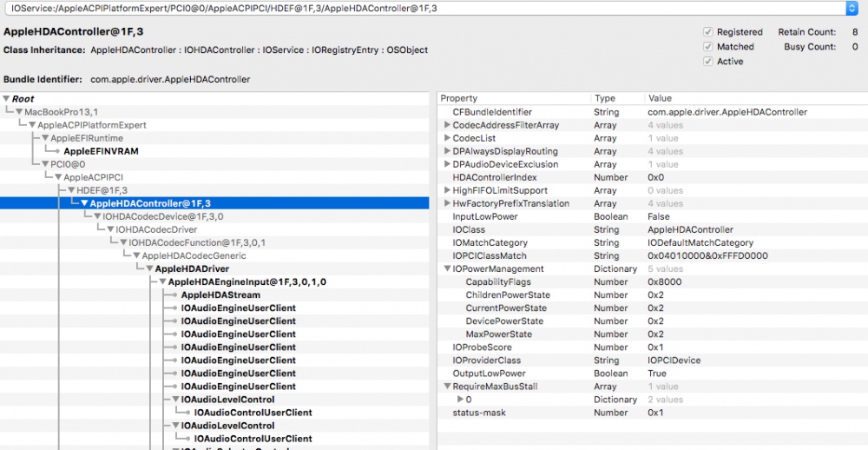Select the MaxPowerState row
Viewport: 868px width, 450px height.
[652, 334]
